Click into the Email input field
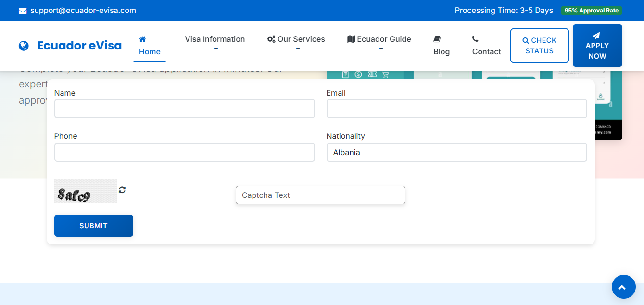The image size is (644, 305). [x=456, y=109]
